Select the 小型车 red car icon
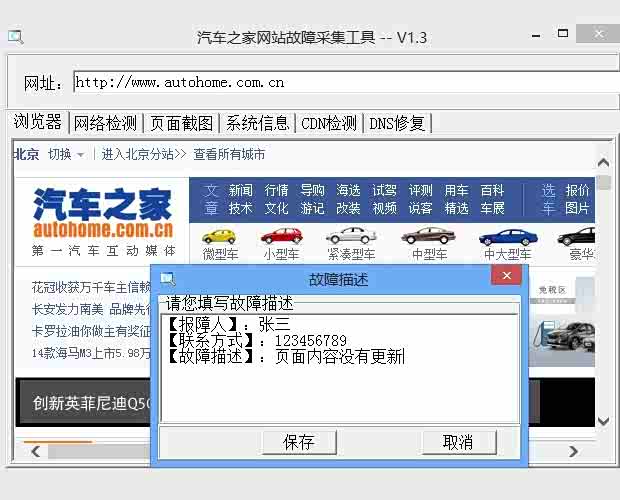Image resolution: width=620 pixels, height=500 pixels. point(282,236)
